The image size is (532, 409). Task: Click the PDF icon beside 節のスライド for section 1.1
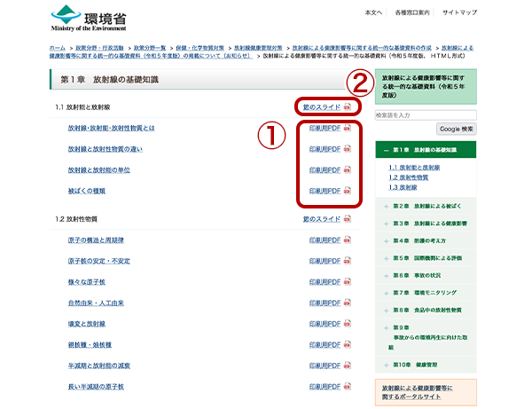point(348,107)
